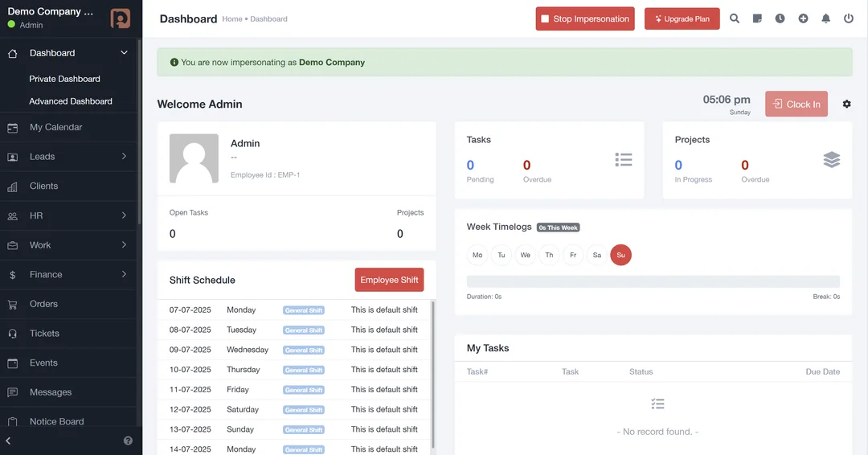Expand the Work submenu chevron

coord(124,244)
